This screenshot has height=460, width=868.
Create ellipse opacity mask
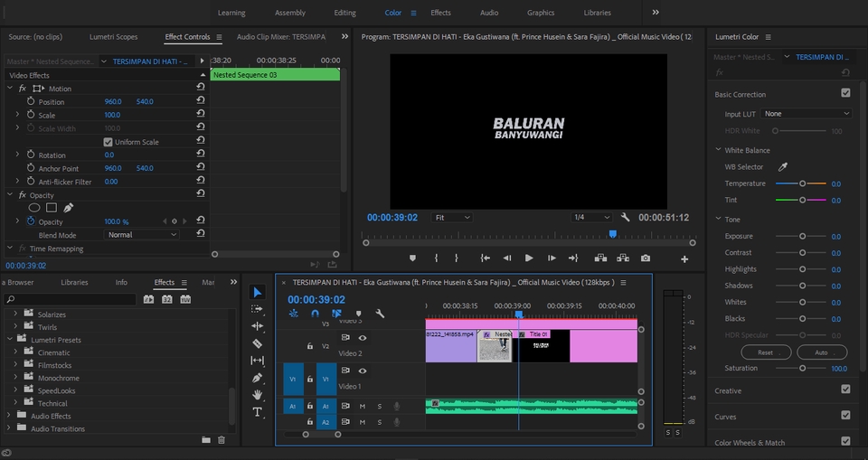[34, 208]
